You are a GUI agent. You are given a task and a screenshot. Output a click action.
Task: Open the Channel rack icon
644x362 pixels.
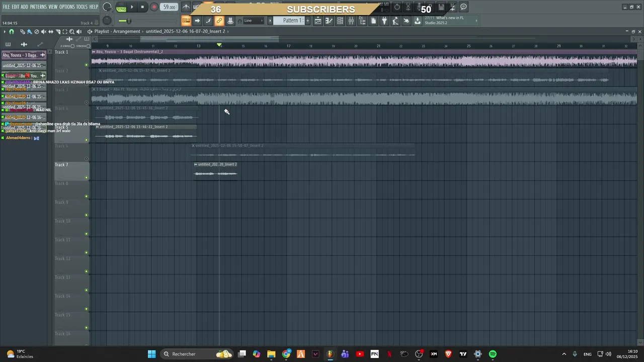click(340, 21)
